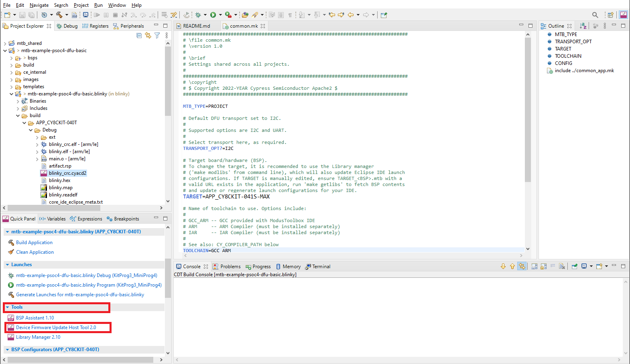Screen dimensions: 630x364
Task: Toggle Link with Editor in Project Explorer
Action: coord(148,35)
